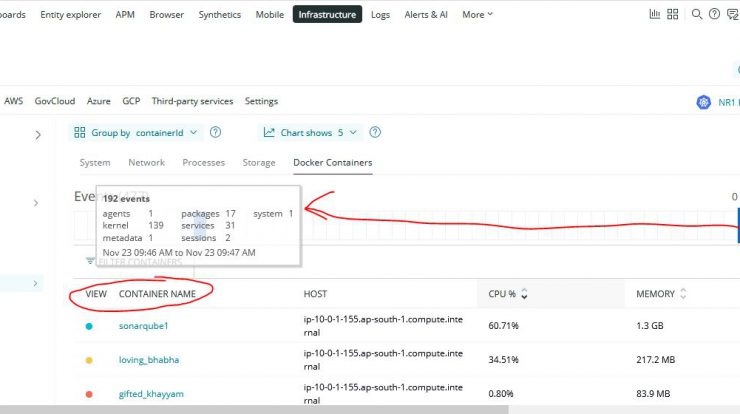This screenshot has height=414, width=740.
Task: Select the Infrastructure navigation item
Action: tap(327, 14)
